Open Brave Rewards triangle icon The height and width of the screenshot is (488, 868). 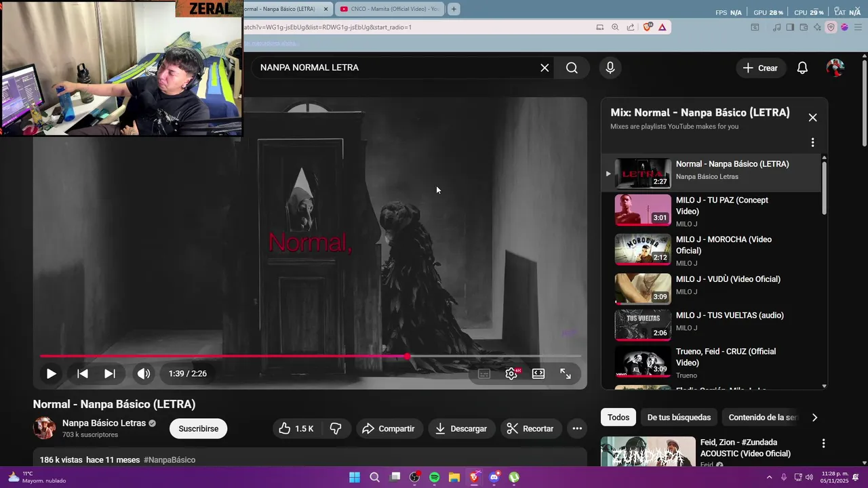point(662,27)
